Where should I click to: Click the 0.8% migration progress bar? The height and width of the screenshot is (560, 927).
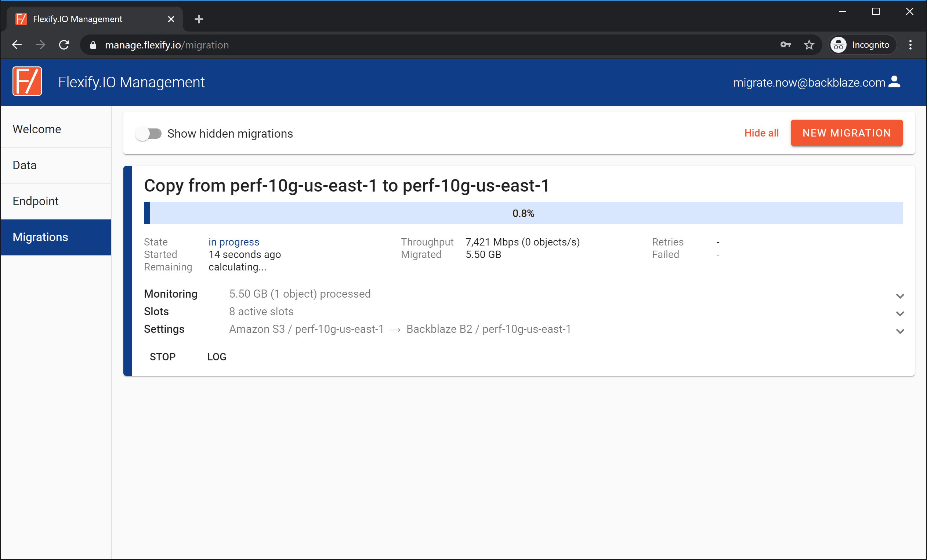tap(523, 213)
